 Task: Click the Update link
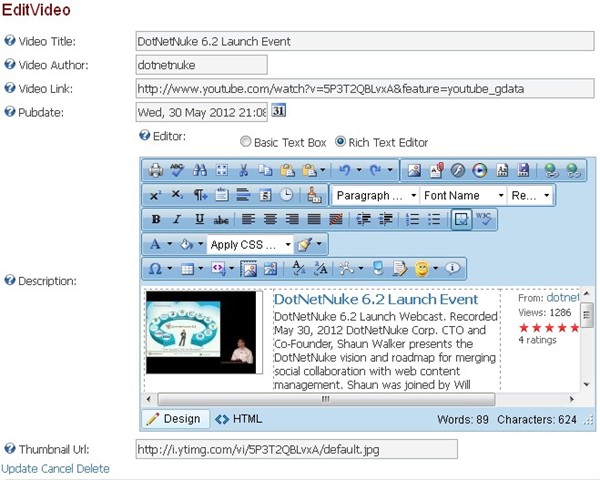[19, 468]
